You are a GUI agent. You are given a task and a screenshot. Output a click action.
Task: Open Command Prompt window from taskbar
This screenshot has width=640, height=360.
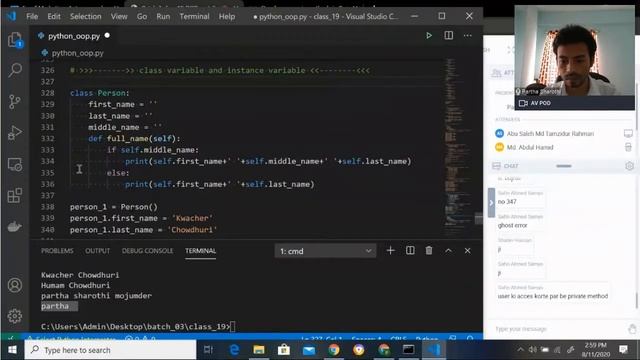[x=408, y=350]
